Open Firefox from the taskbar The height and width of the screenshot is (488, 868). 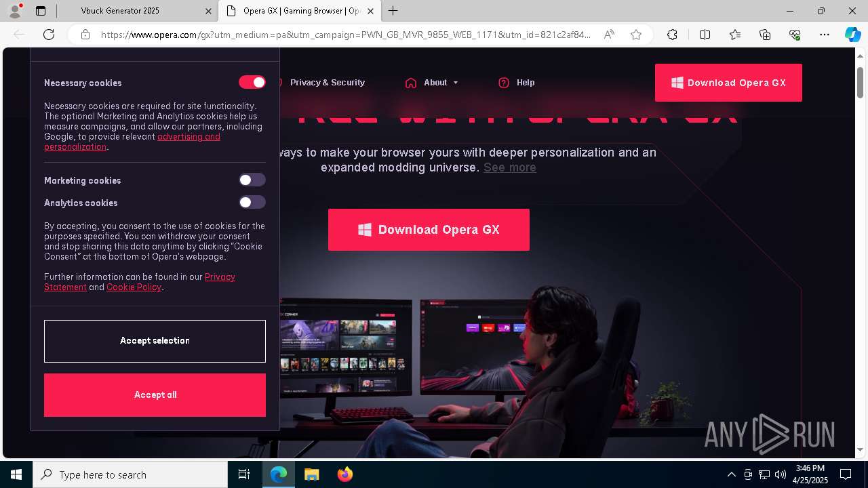345,474
